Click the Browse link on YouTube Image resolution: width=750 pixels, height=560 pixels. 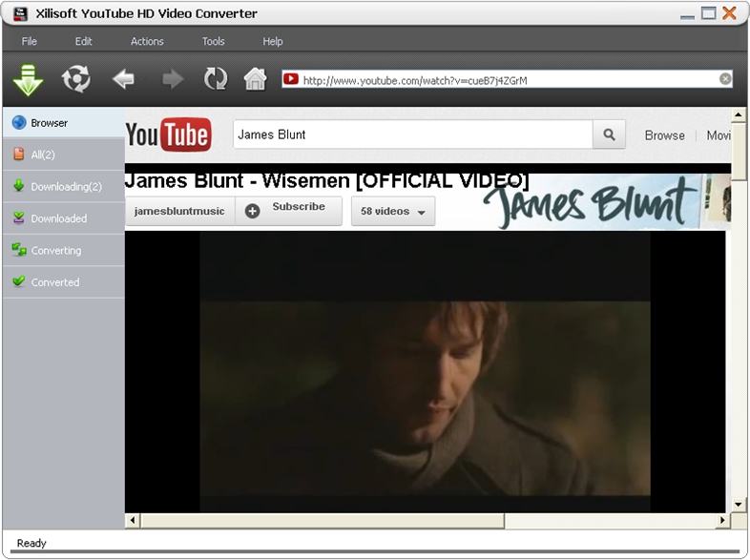664,135
